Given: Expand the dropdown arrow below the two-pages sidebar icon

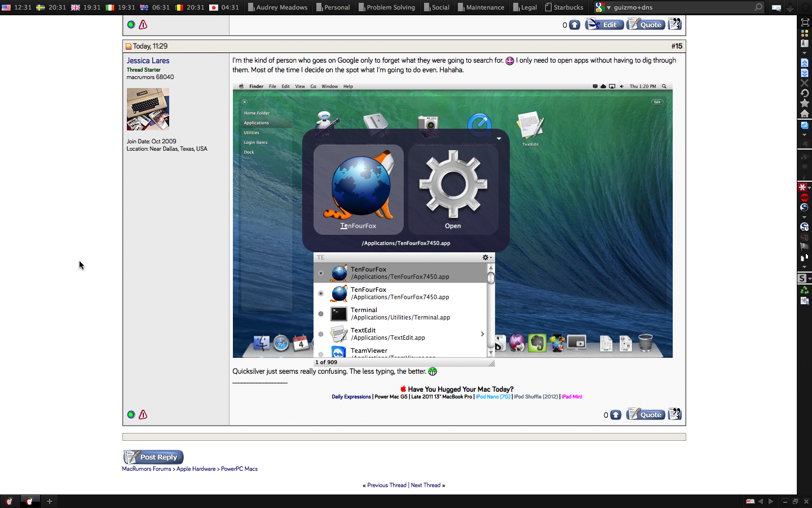Looking at the screenshot, I should click(x=805, y=267).
